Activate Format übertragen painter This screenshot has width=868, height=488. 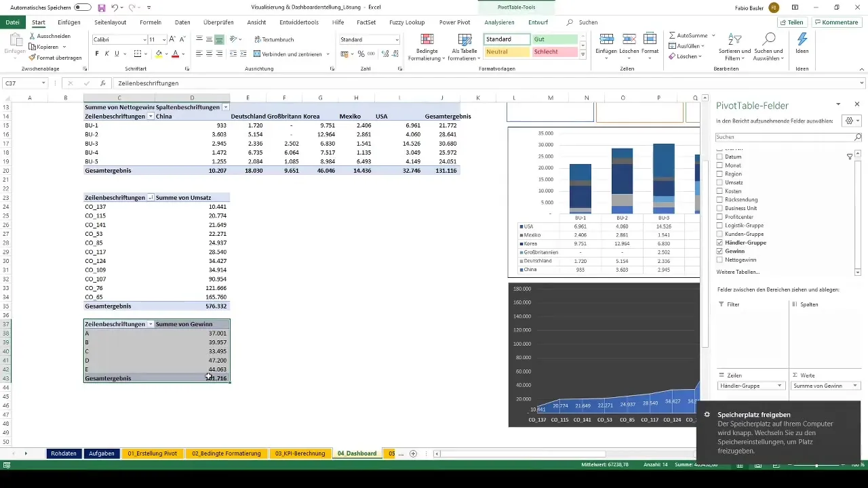(x=55, y=58)
